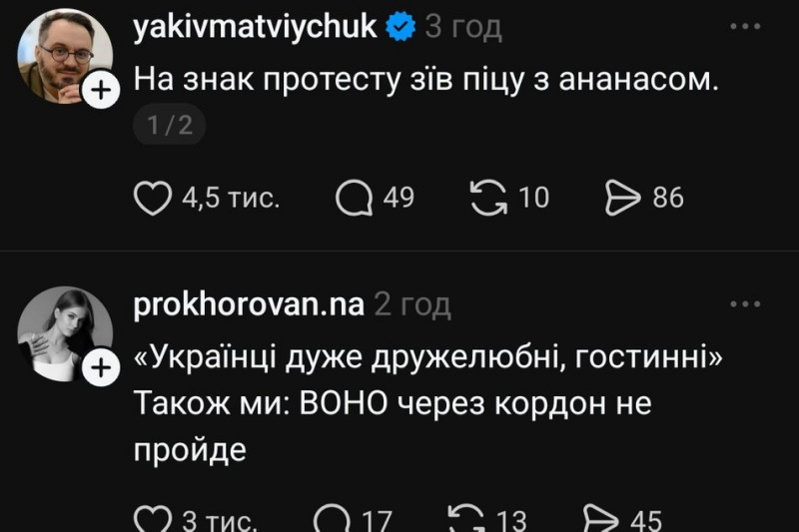Open more options for yakivmatviychuk's post
799x532 pixels.
tap(745, 27)
